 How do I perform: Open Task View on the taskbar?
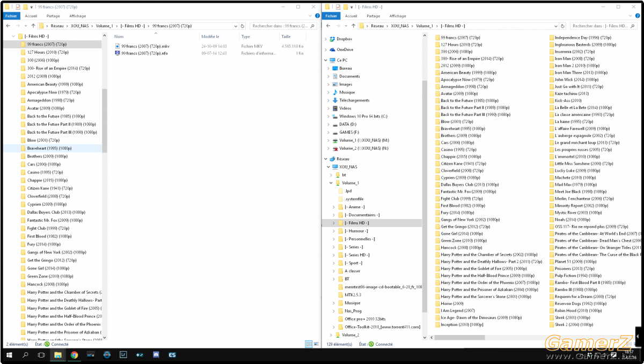click(41, 355)
